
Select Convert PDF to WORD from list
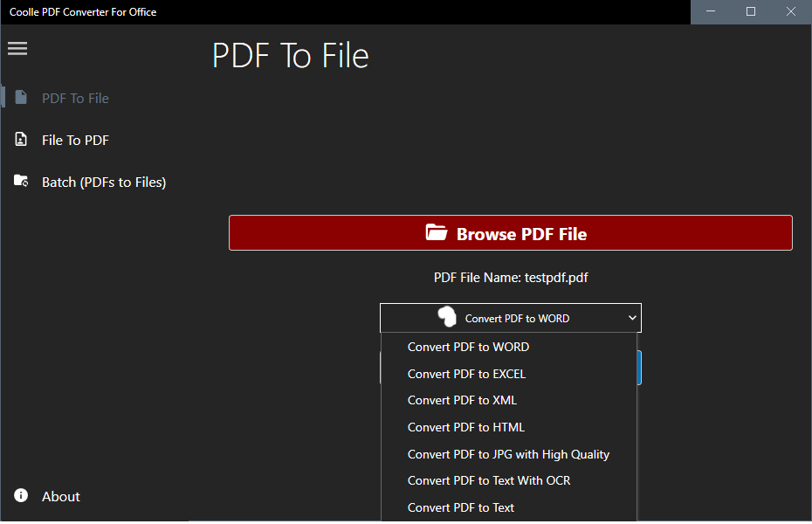coord(468,347)
